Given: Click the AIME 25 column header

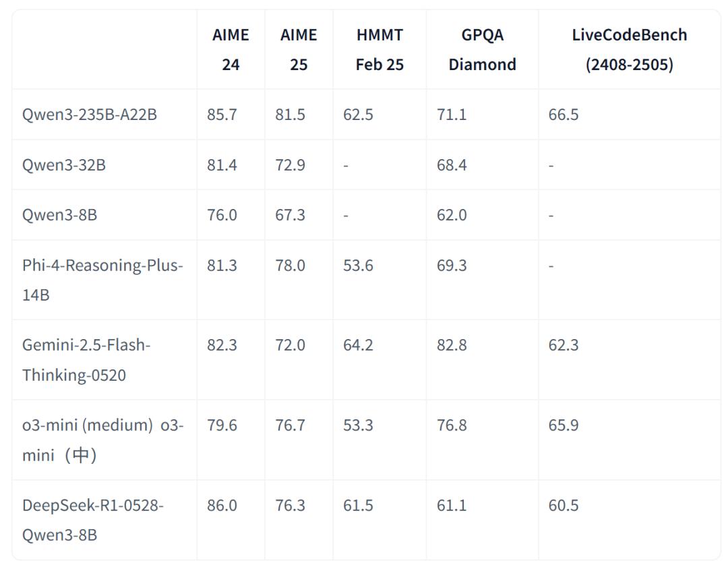Looking at the screenshot, I should pos(299,50).
